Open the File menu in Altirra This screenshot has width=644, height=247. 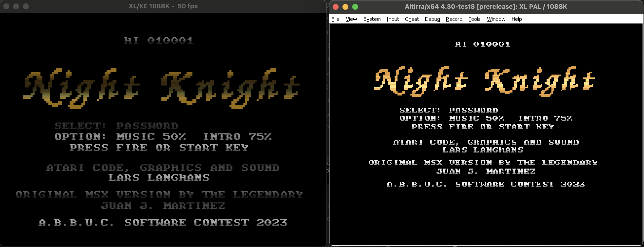coord(335,19)
